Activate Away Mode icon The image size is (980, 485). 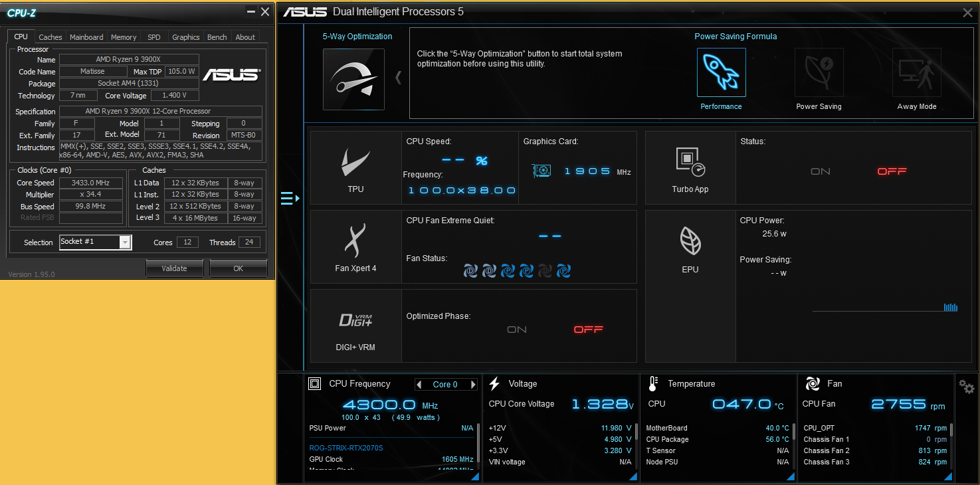[x=916, y=73]
